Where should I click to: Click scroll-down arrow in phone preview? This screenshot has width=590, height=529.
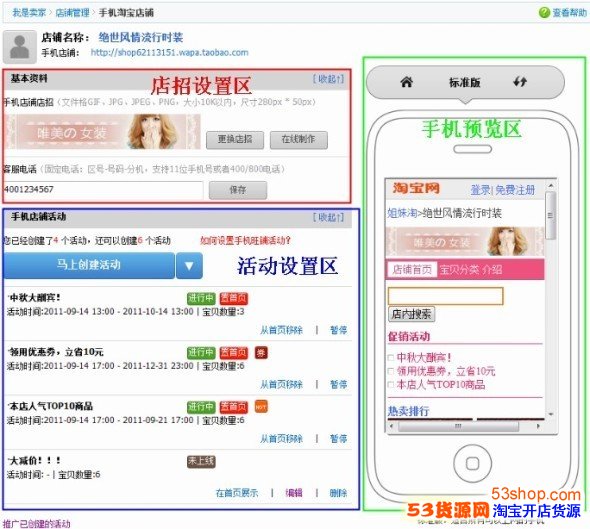(550, 414)
